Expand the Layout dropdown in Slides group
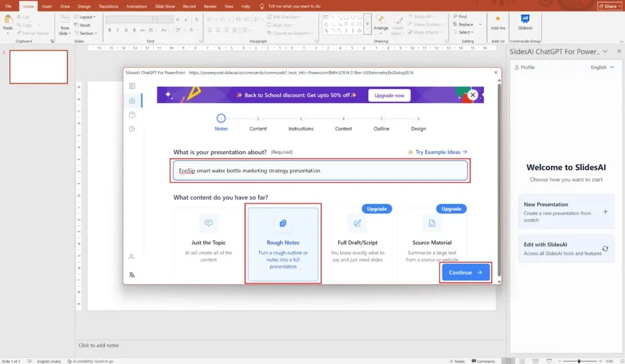The width and height of the screenshot is (625, 364). 87,17
